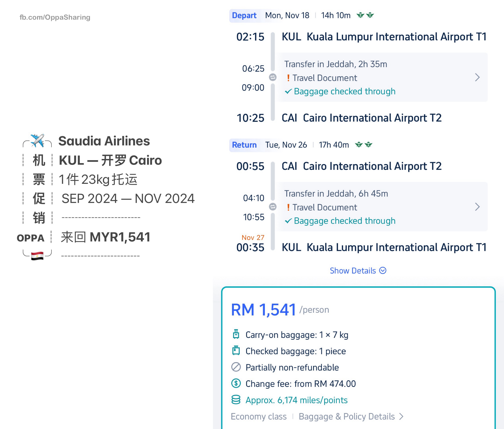Select the Depart tab label

[244, 15]
